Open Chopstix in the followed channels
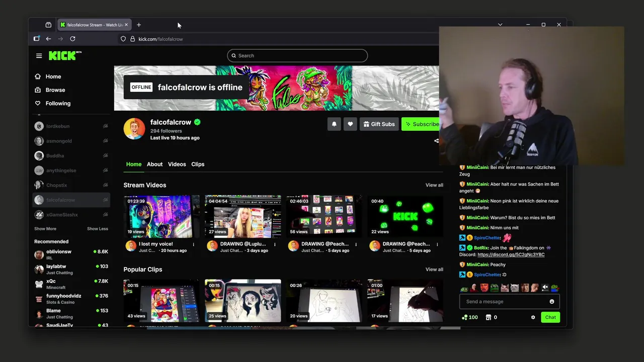Screen dimensions: 644x362 tap(71, 186)
